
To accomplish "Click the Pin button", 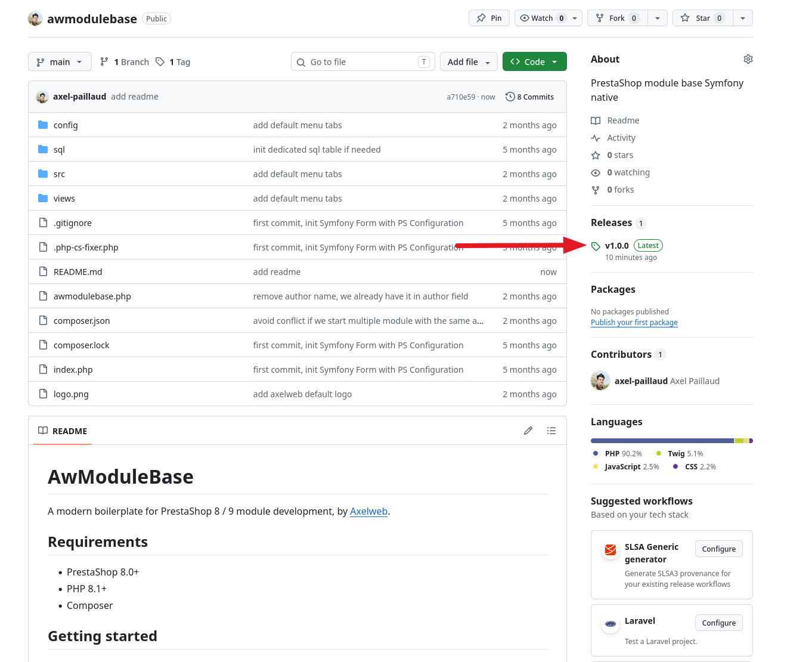I will click(x=489, y=18).
